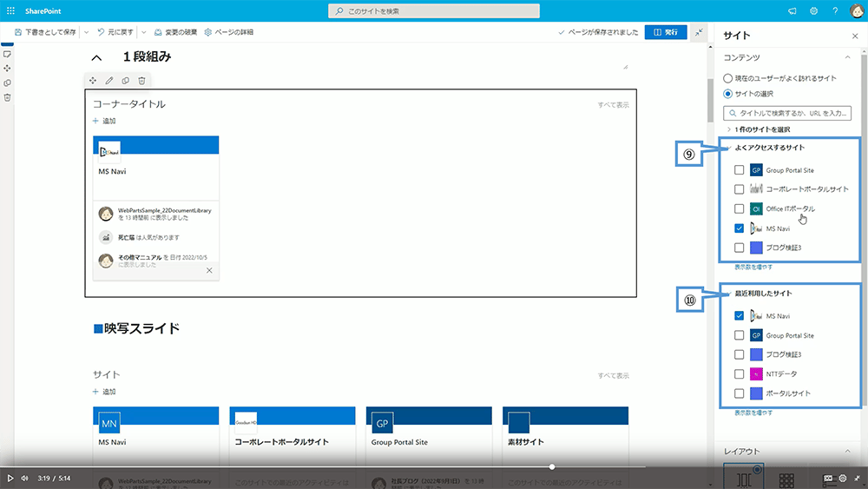
Task: Uncheck MS Navi under よくアクセスするサイト
Action: (739, 228)
